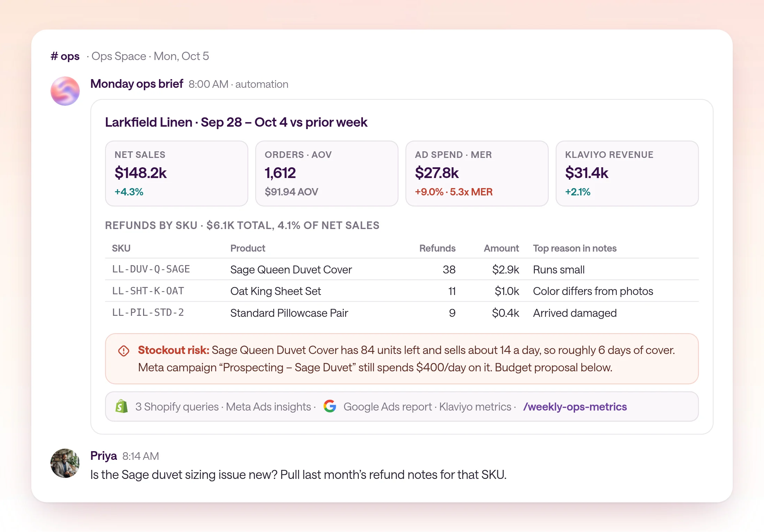This screenshot has width=764, height=532.
Task: Select the Net Sales $148.2k card
Action: [176, 173]
